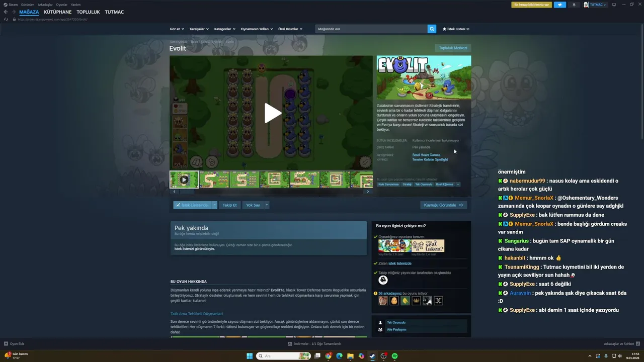Screen dimensions: 644x362
Task: Select the second screenshot thumbnail
Action: [214, 179]
